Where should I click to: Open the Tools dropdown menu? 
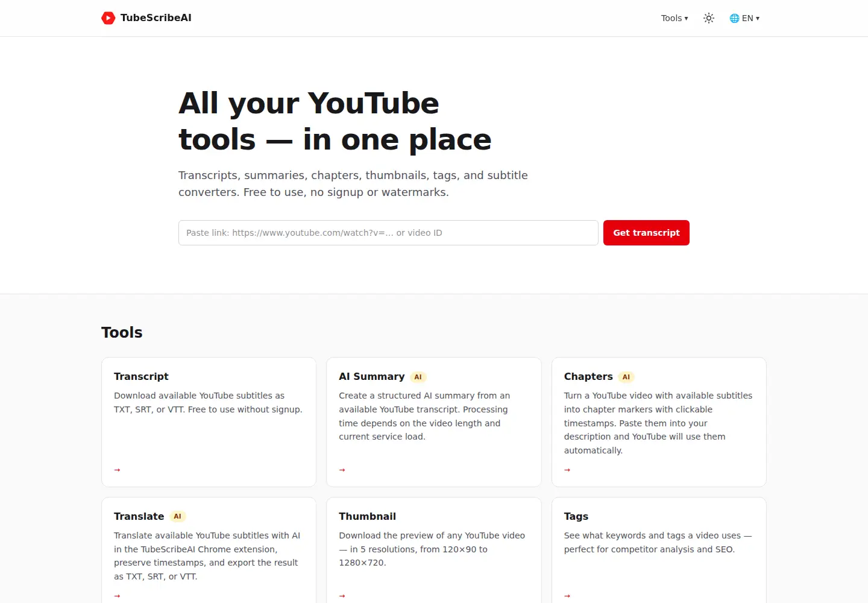(675, 18)
